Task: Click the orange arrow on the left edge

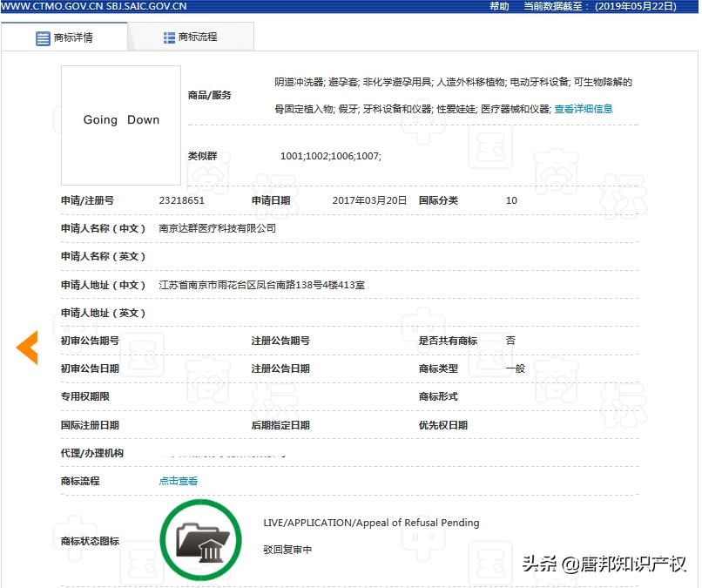Action: point(26,347)
